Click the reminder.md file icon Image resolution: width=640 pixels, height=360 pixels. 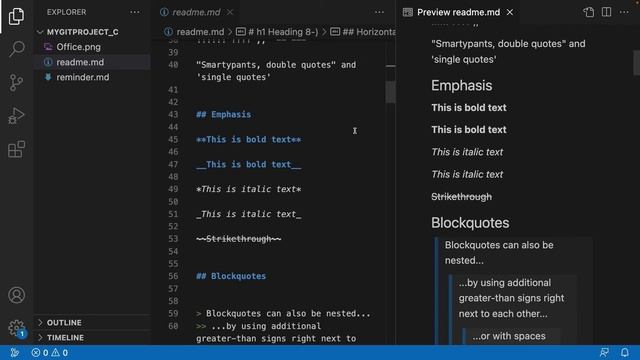(48, 77)
